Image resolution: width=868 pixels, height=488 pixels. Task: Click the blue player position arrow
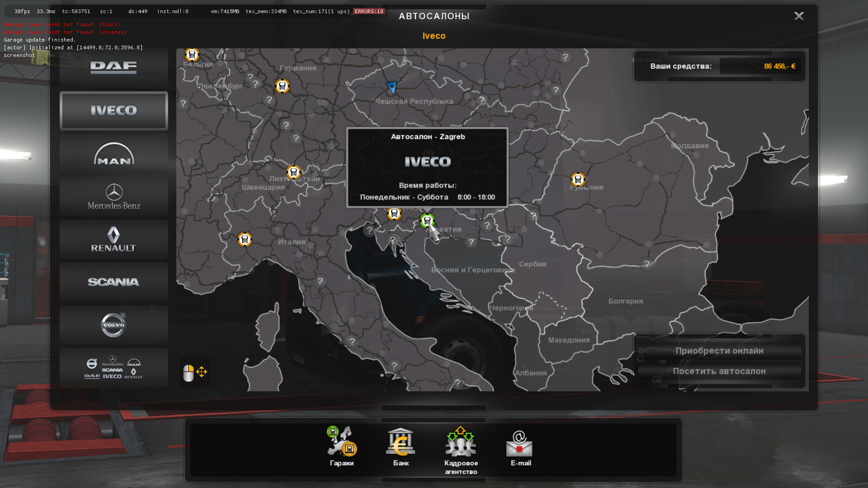click(392, 87)
